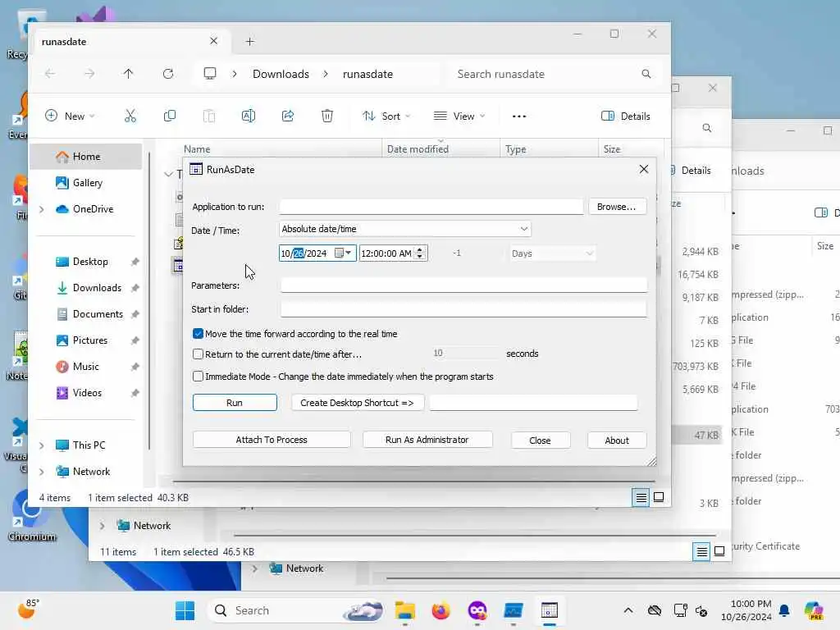Click the Parameters text field
This screenshot has height=630, width=840.
coord(463,285)
